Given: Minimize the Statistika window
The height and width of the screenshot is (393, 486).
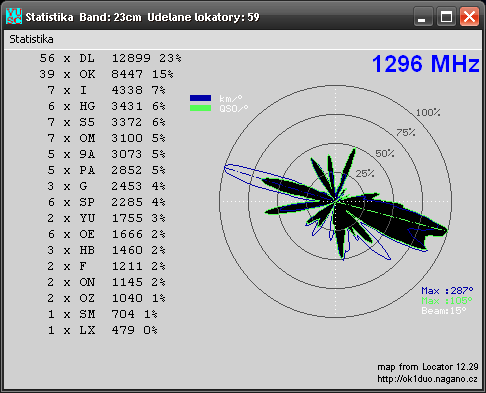Looking at the screenshot, I should (x=423, y=16).
